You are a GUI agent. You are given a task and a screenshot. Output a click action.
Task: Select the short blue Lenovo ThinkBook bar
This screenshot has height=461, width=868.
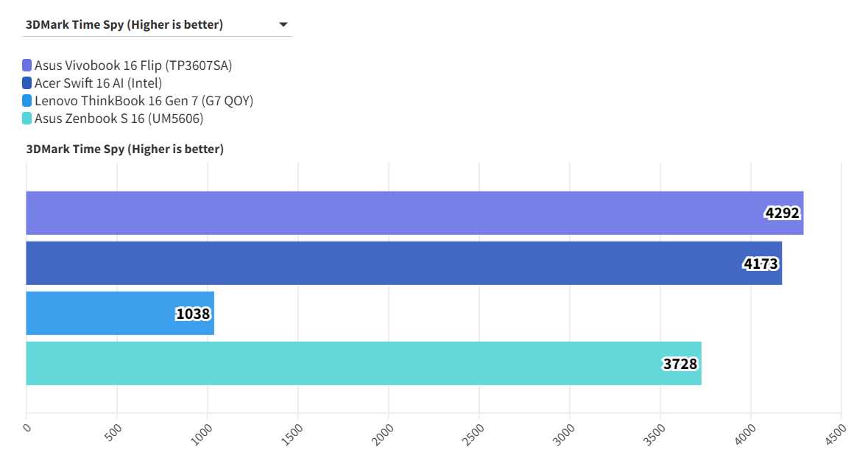(x=96, y=313)
